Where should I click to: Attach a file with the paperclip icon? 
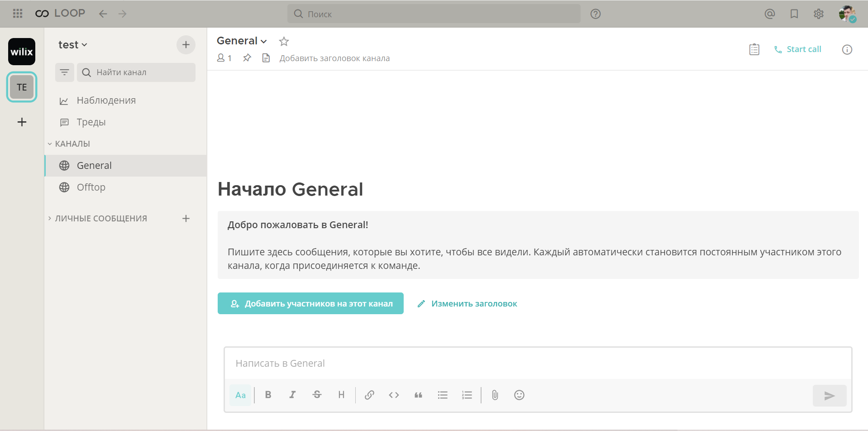(495, 395)
